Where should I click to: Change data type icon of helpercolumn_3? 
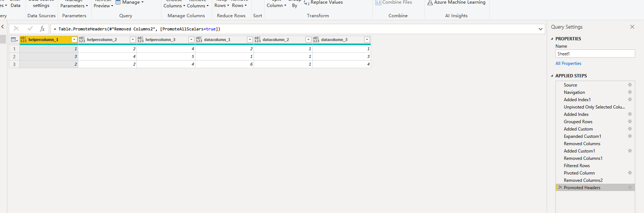click(x=141, y=40)
